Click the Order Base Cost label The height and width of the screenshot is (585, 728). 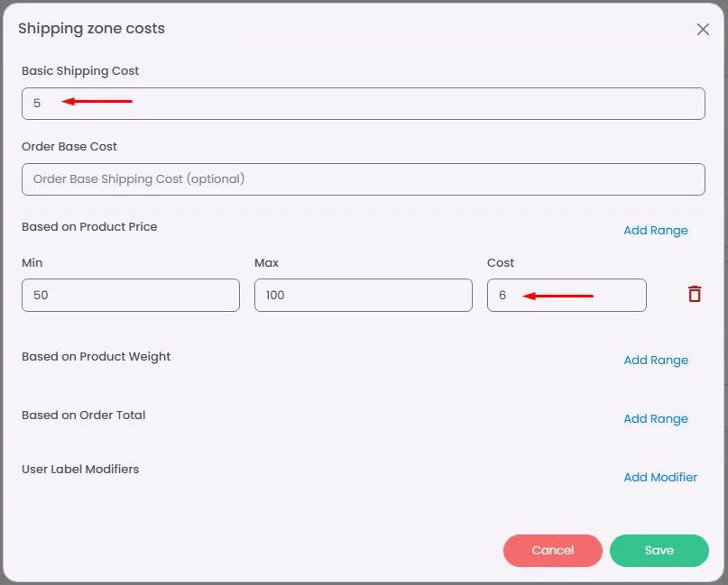(69, 147)
